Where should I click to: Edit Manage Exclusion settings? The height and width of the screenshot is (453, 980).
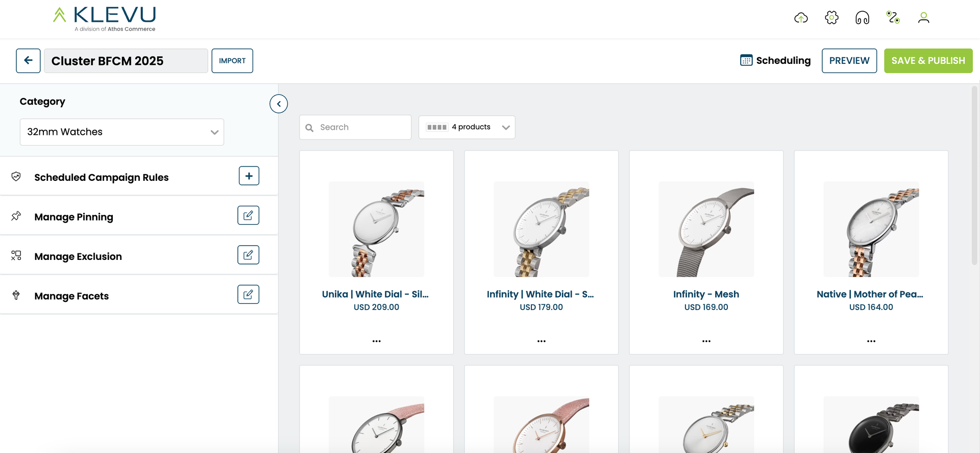point(248,255)
